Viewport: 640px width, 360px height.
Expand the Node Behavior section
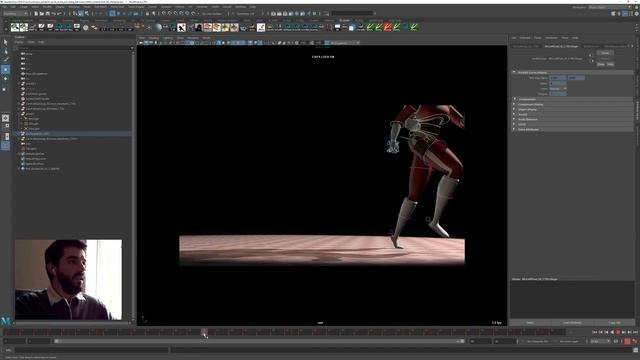[571, 119]
